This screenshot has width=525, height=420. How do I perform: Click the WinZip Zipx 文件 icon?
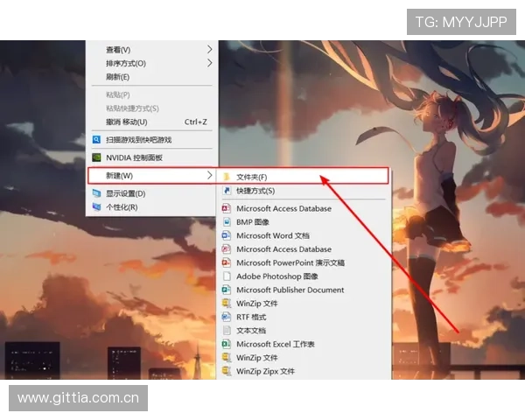(x=227, y=371)
